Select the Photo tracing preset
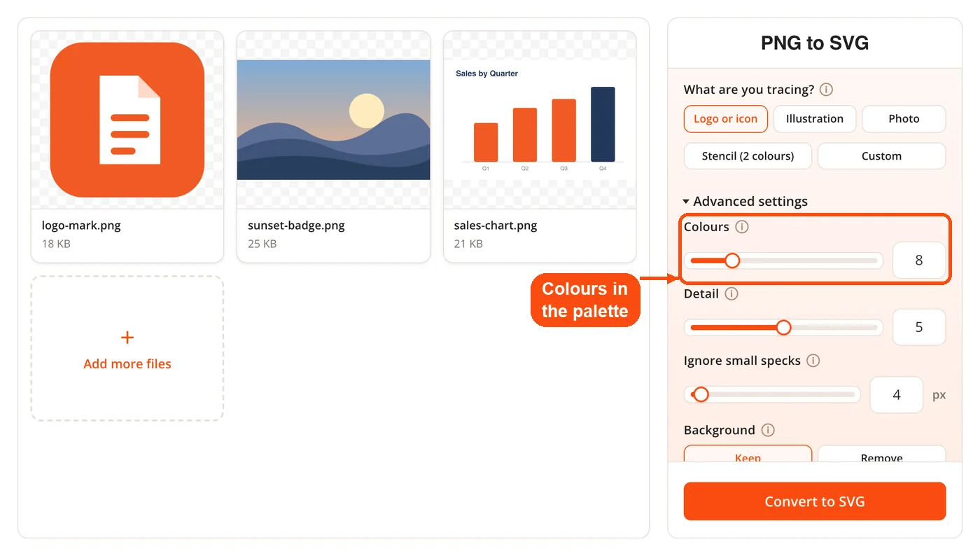980x556 pixels. pyautogui.click(x=904, y=119)
